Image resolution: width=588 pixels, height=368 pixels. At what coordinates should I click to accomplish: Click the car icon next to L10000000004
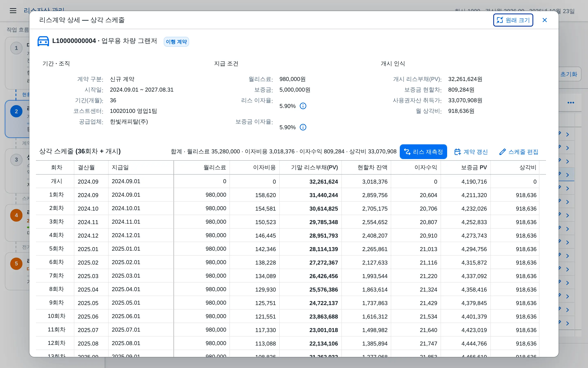coord(43,41)
